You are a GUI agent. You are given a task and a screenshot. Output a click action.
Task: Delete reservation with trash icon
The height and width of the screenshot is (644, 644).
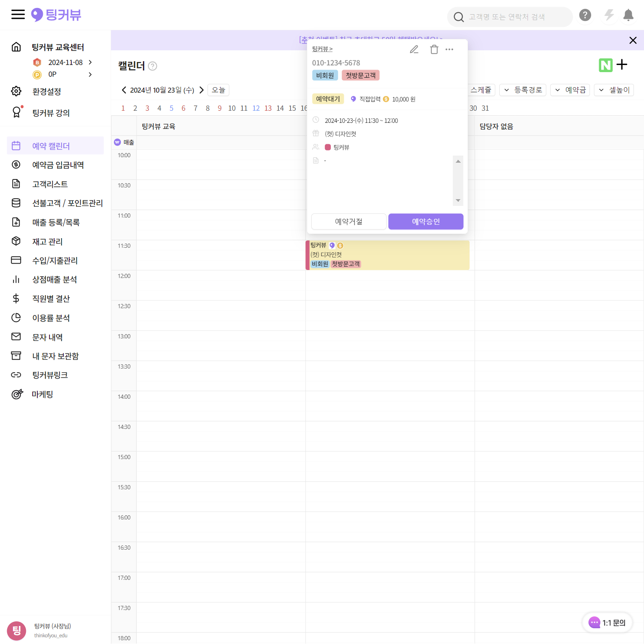[434, 49]
